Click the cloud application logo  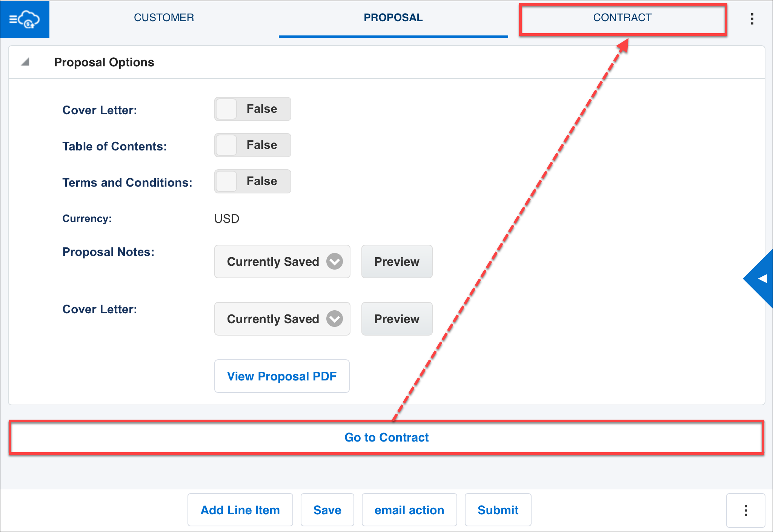24,19
